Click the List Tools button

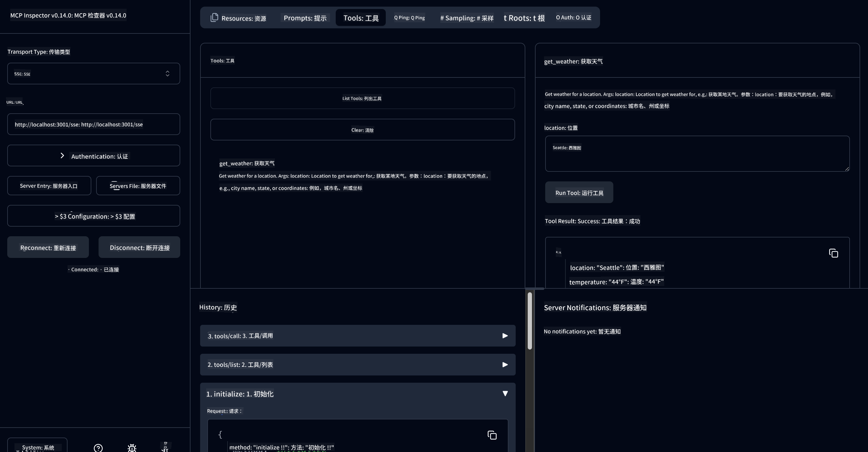(363, 98)
